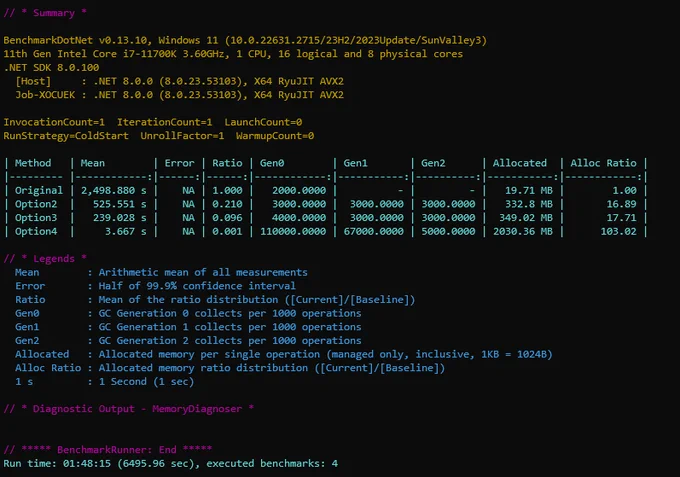The image size is (680, 477).
Task: Click the "Gen0" table column header
Action: click(272, 163)
